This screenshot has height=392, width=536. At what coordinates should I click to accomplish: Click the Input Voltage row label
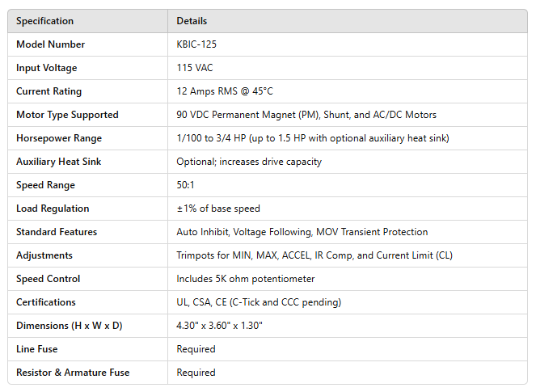tap(46, 68)
